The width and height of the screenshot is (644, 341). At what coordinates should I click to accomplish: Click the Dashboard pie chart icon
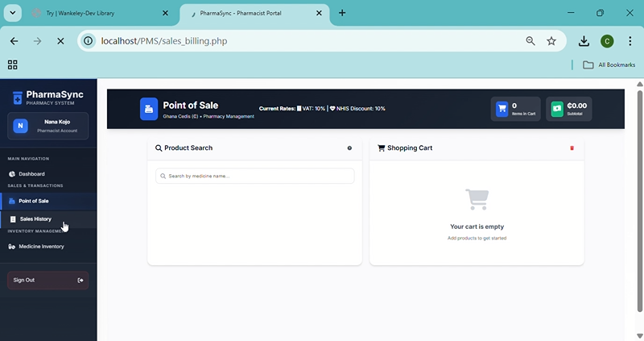(x=12, y=174)
